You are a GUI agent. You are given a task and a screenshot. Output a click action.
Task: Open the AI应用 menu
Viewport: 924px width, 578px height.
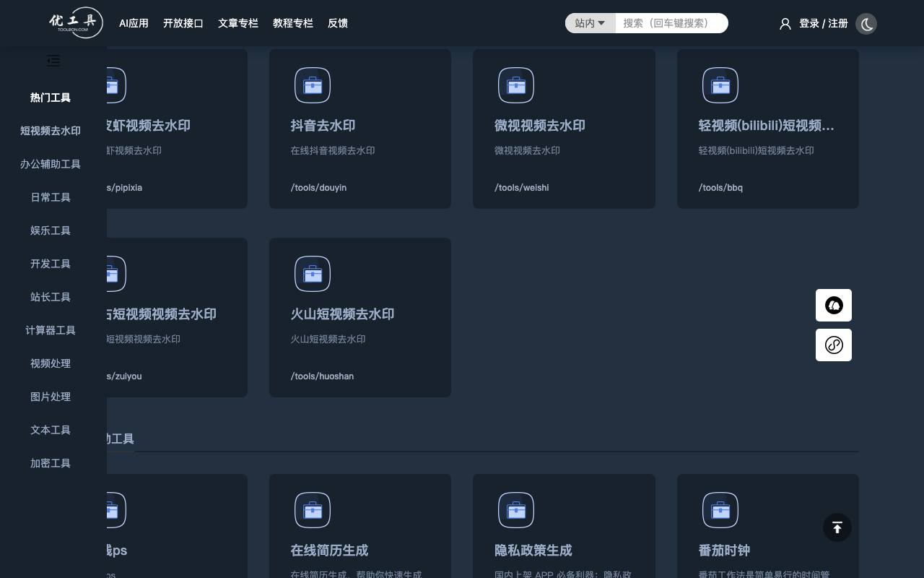[x=134, y=23]
